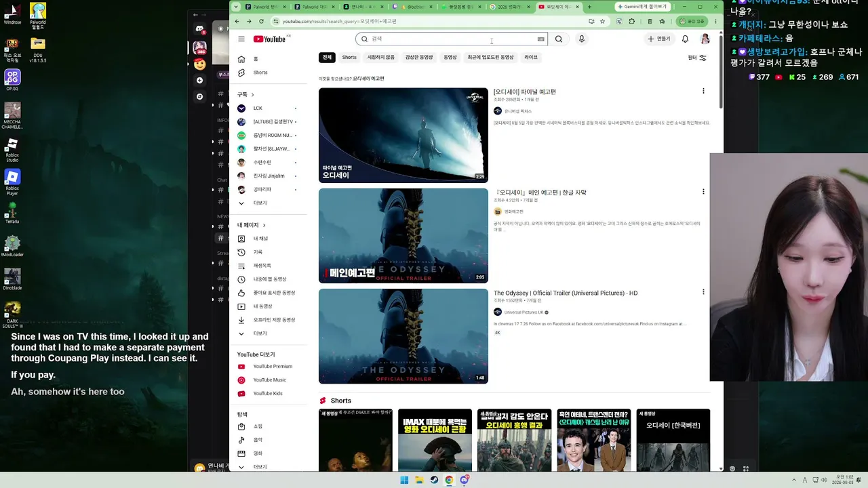Switch to the first Palworld browser tab
The height and width of the screenshot is (488, 868).
coord(266,7)
